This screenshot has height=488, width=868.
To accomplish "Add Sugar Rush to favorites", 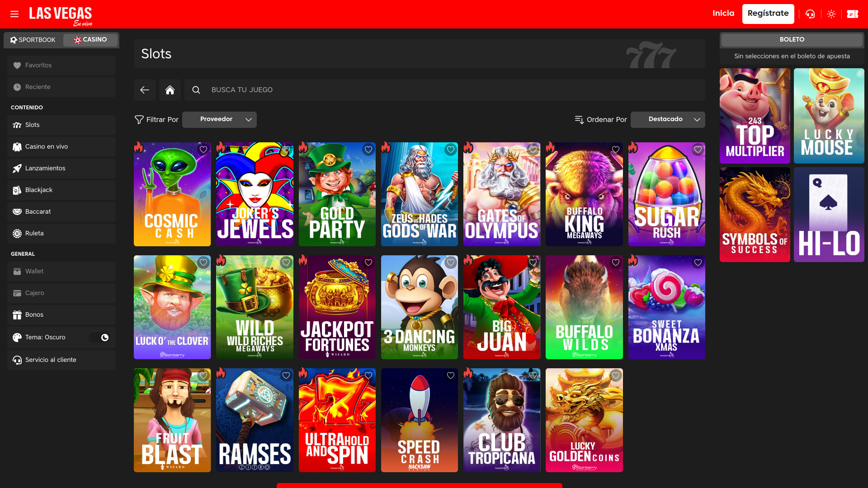I will (x=698, y=150).
